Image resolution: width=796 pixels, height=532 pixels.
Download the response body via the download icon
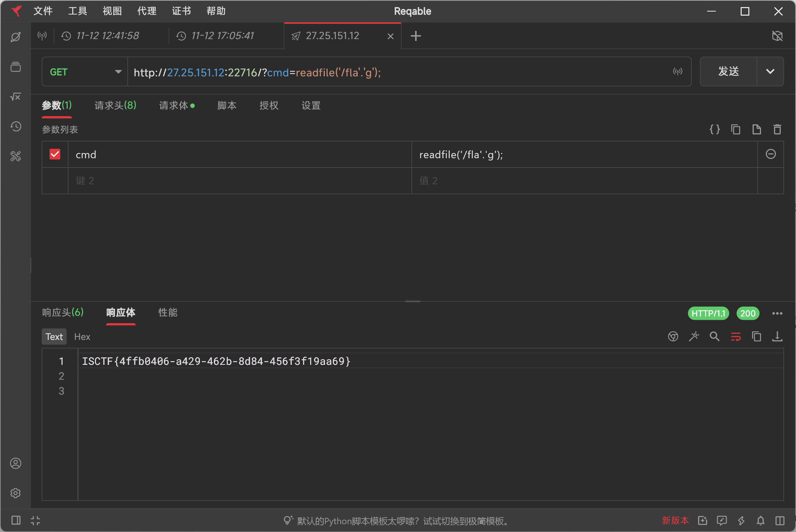tap(777, 337)
